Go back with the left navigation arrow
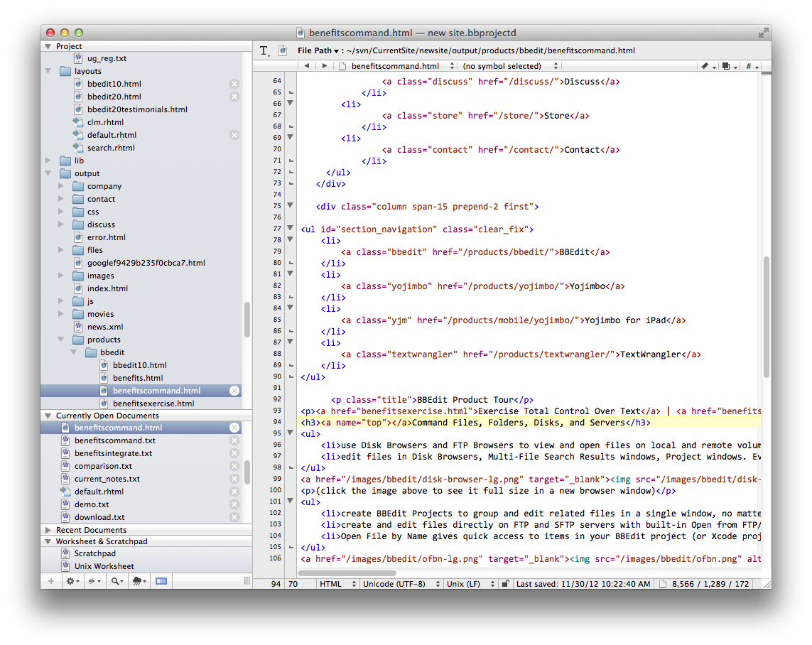The image size is (812, 645). click(x=307, y=66)
